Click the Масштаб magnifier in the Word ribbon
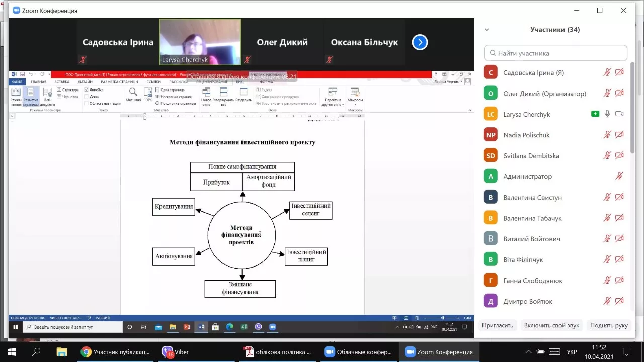The image size is (644, 362). pyautogui.click(x=133, y=94)
